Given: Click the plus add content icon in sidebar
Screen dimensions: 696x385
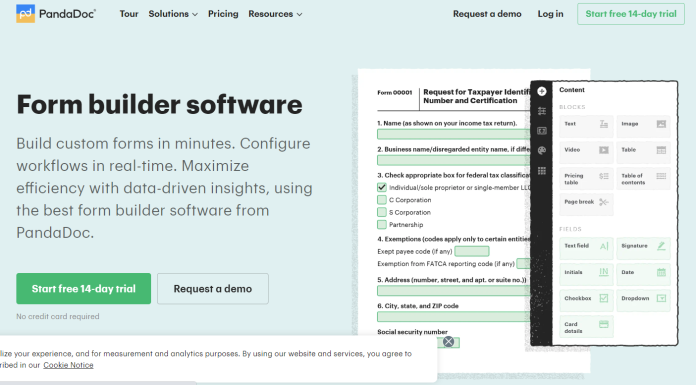Looking at the screenshot, I should [542, 91].
